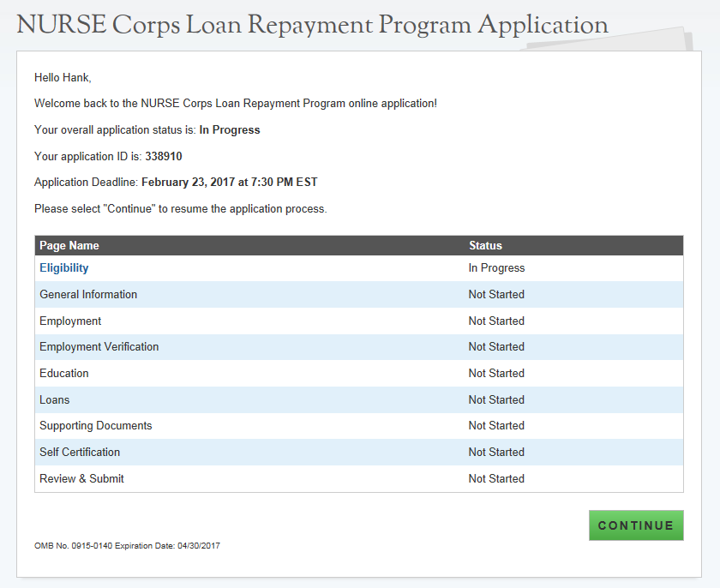
Task: Open the Eligibility page link
Action: point(63,268)
